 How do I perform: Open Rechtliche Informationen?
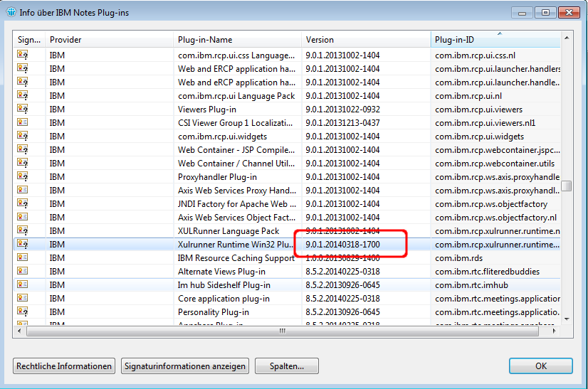[64, 366]
